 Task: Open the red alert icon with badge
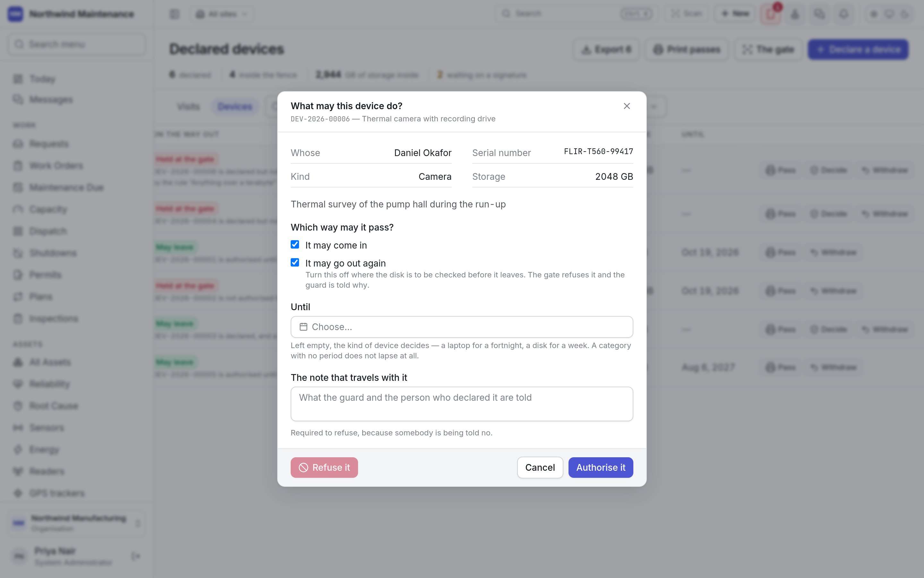pyautogui.click(x=771, y=14)
